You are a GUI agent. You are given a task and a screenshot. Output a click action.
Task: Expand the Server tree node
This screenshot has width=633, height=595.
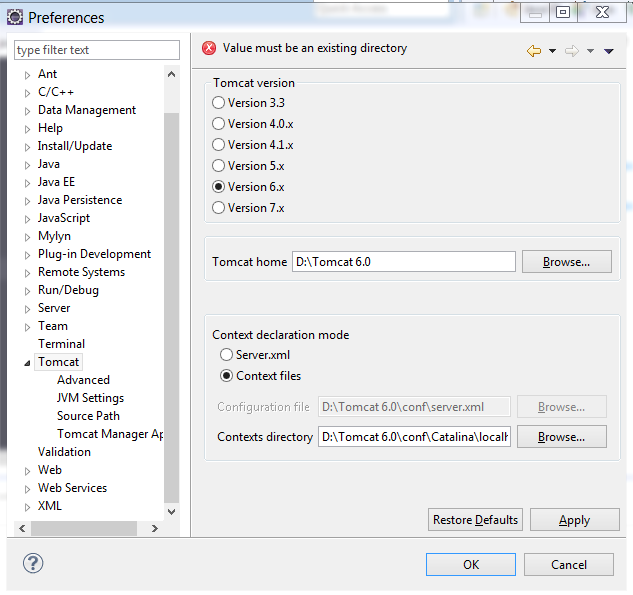(27, 309)
